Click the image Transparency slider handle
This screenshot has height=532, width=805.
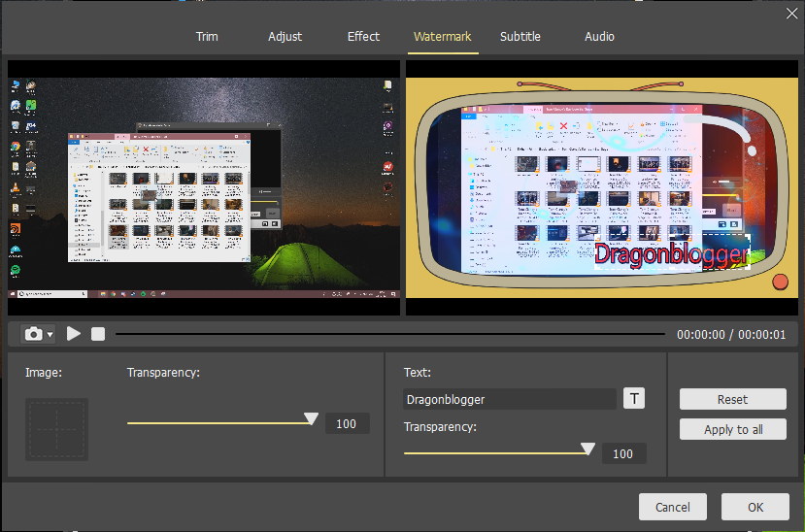pos(311,419)
